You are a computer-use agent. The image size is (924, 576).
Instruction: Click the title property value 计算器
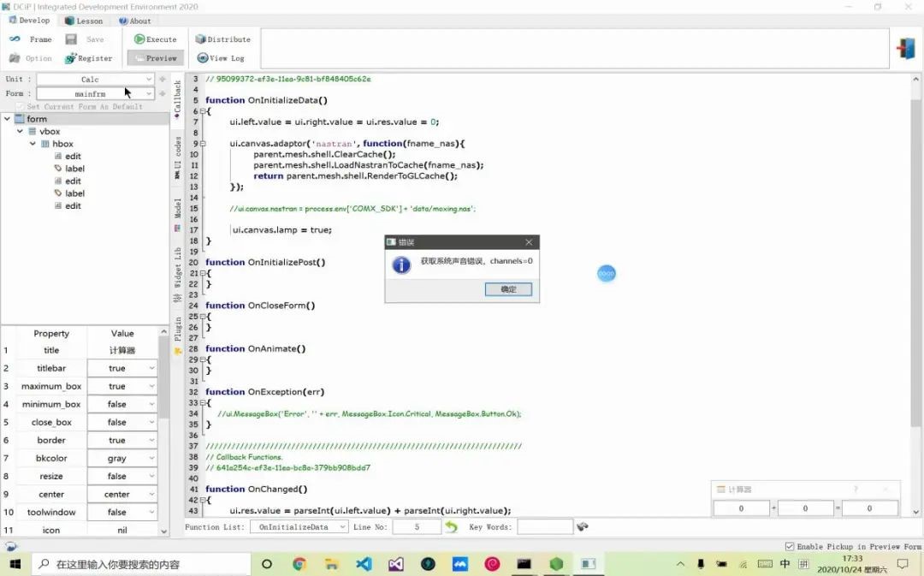pyautogui.click(x=122, y=350)
